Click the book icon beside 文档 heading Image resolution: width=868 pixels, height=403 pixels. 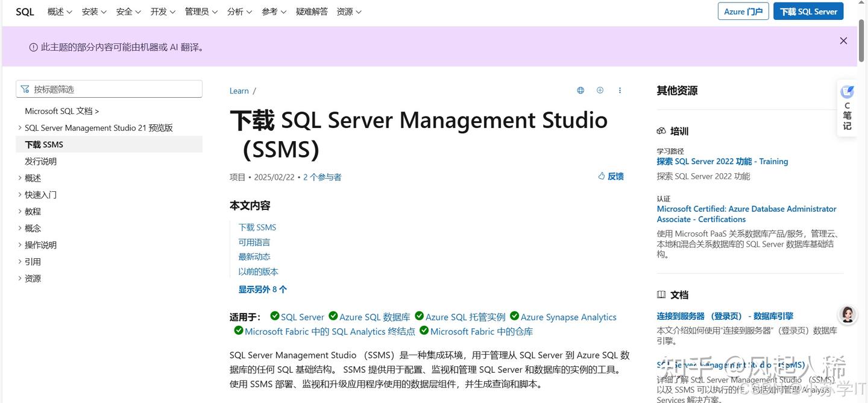(661, 294)
